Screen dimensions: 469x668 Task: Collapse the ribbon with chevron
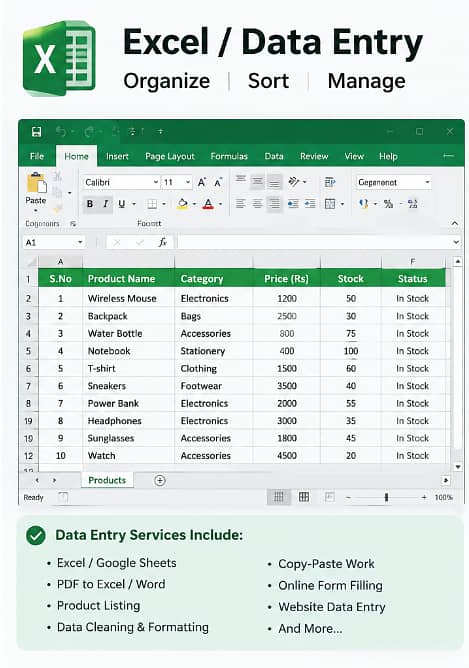[x=455, y=223]
